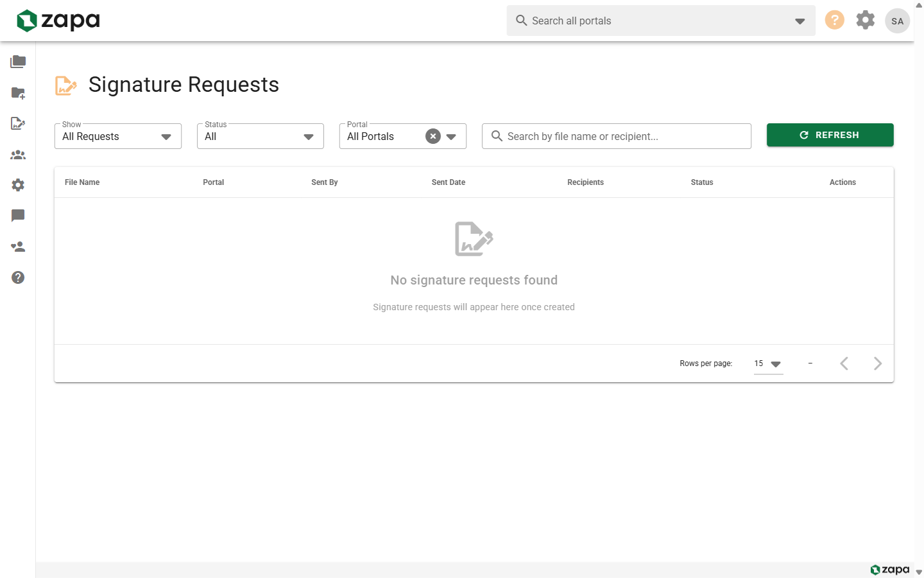The image size is (924, 578).
Task: Open the sidebar help question mark icon
Action: (x=18, y=277)
